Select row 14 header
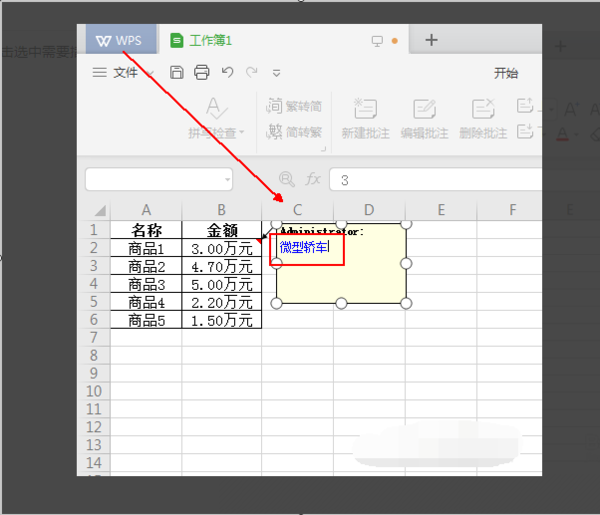This screenshot has width=600, height=515. (x=94, y=463)
